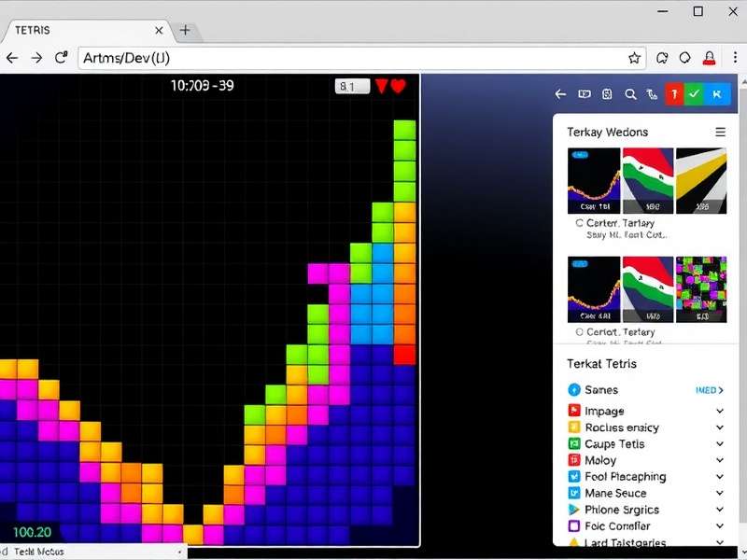Click the panel back arrow icon

click(560, 94)
